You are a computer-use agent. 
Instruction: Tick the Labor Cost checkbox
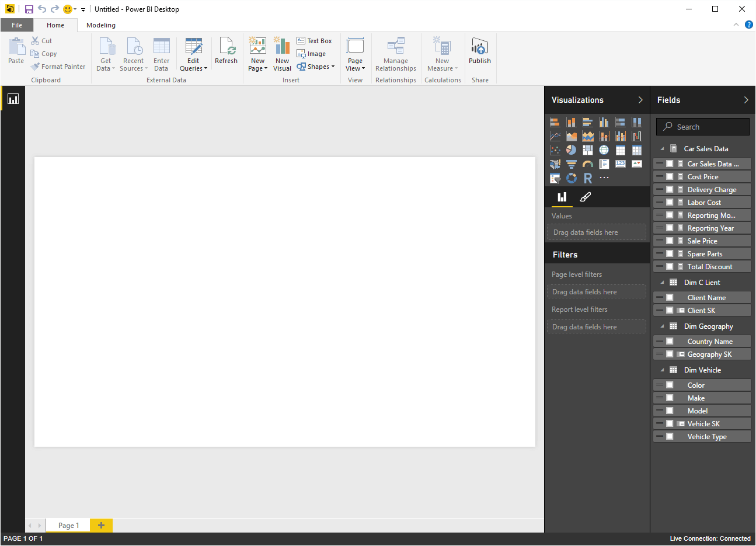[670, 203]
